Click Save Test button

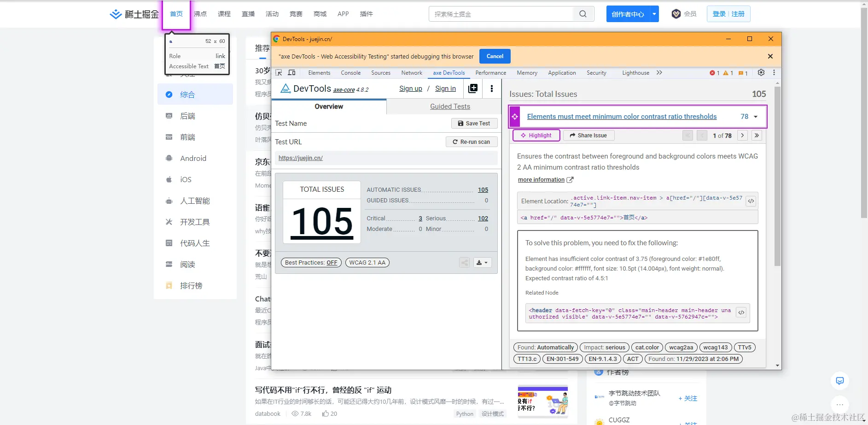point(474,124)
